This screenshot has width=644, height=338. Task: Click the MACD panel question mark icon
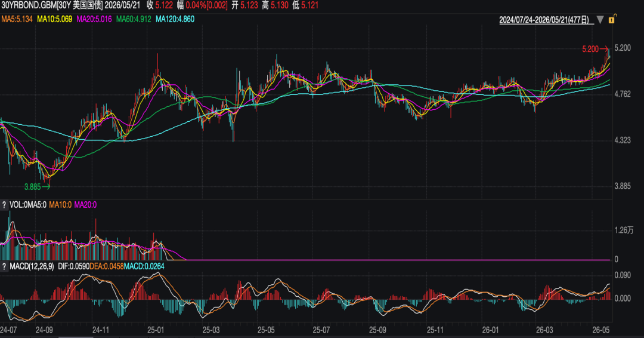click(4, 266)
